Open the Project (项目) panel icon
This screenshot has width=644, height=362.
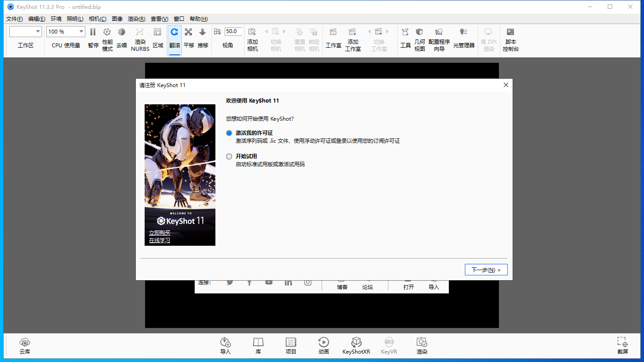pyautogui.click(x=291, y=342)
